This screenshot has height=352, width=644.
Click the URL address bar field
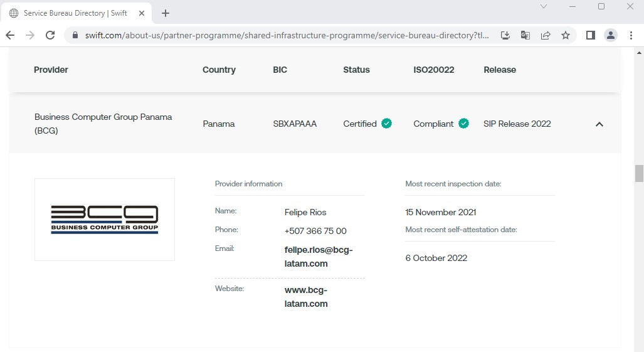pyautogui.click(x=287, y=35)
